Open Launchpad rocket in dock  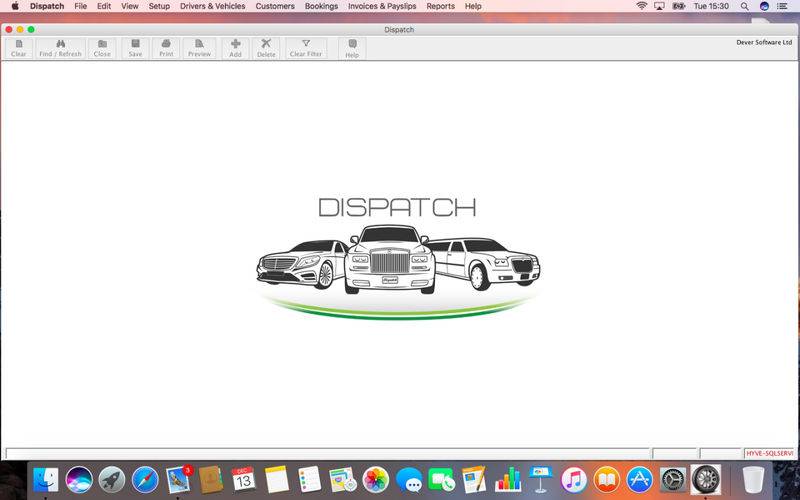click(x=112, y=480)
